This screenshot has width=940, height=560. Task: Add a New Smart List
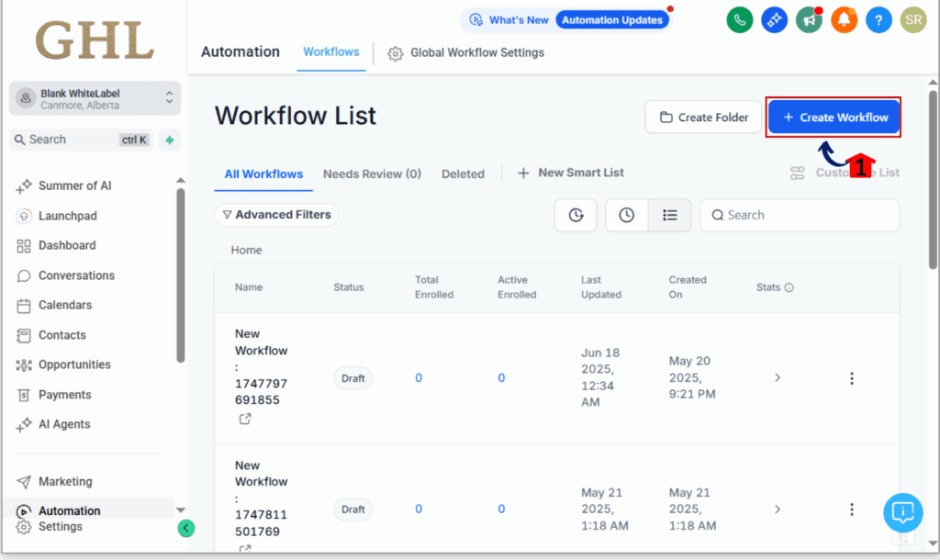pyautogui.click(x=571, y=173)
